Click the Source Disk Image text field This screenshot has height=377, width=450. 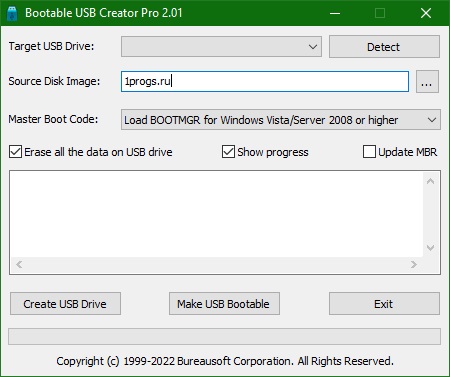tap(265, 81)
